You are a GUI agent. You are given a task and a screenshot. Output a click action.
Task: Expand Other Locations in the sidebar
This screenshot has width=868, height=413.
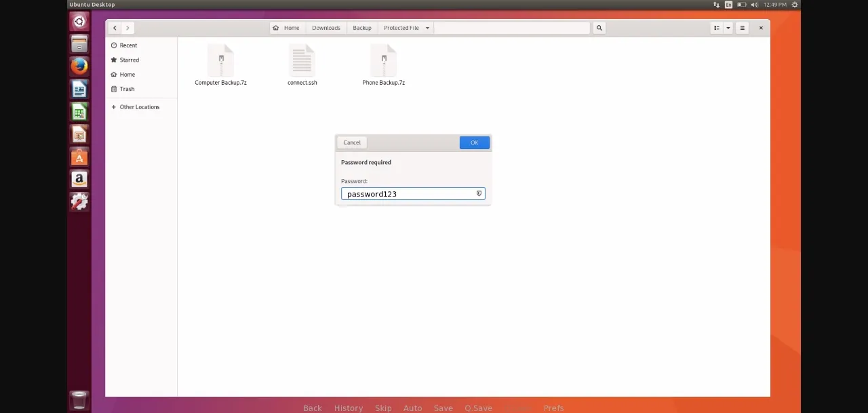coord(139,107)
